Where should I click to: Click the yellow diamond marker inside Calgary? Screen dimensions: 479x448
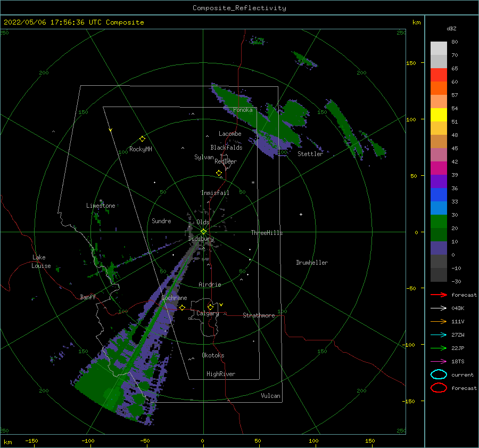210,307
